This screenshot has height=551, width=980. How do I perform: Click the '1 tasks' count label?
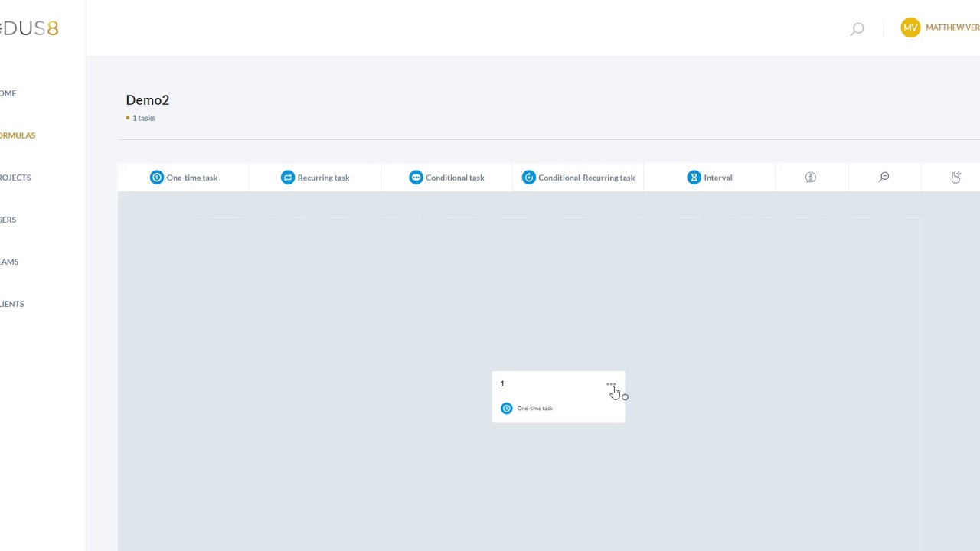(x=143, y=118)
